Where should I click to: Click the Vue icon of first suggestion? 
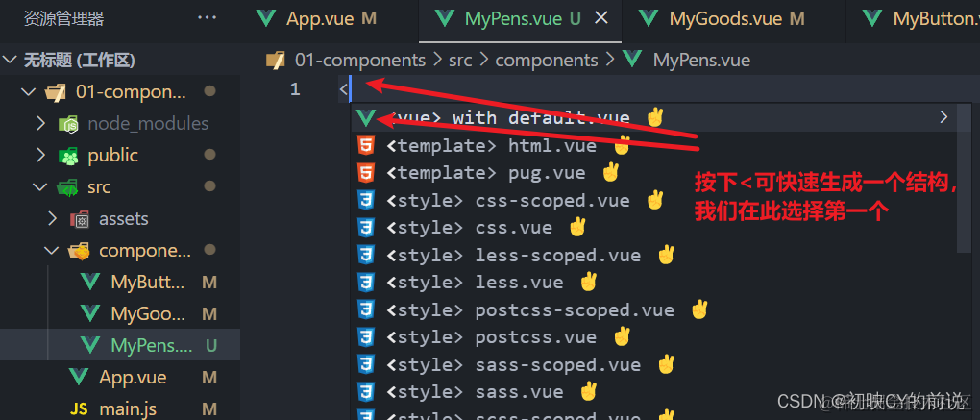pos(365,117)
